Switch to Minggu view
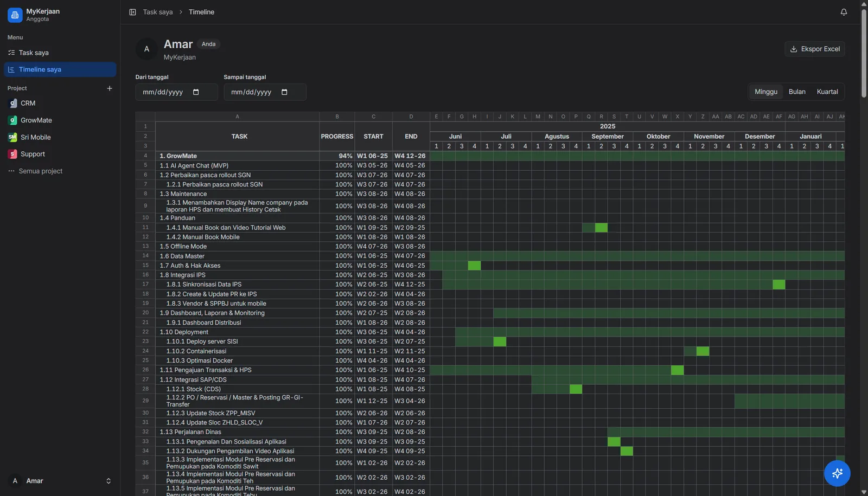Screen dimensions: 868x496 pos(766,92)
